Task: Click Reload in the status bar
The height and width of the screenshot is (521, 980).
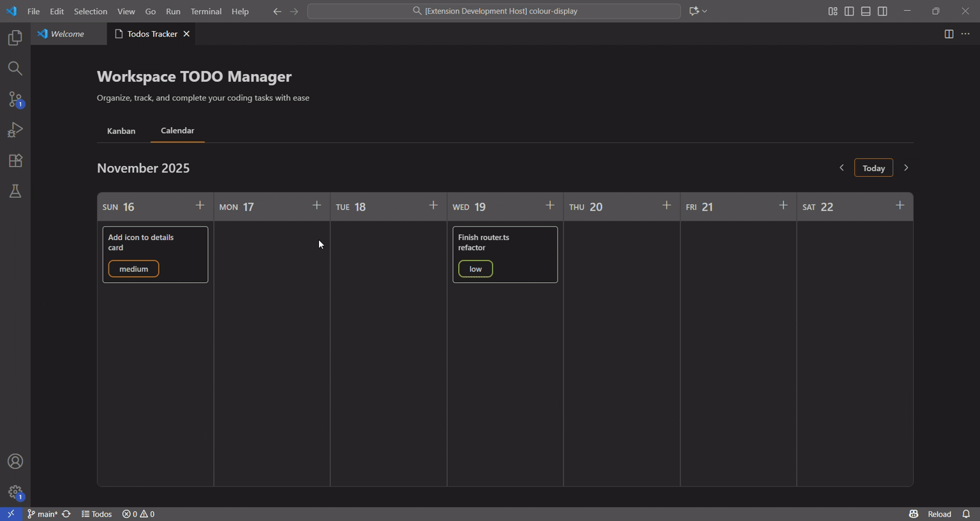Action: click(939, 514)
